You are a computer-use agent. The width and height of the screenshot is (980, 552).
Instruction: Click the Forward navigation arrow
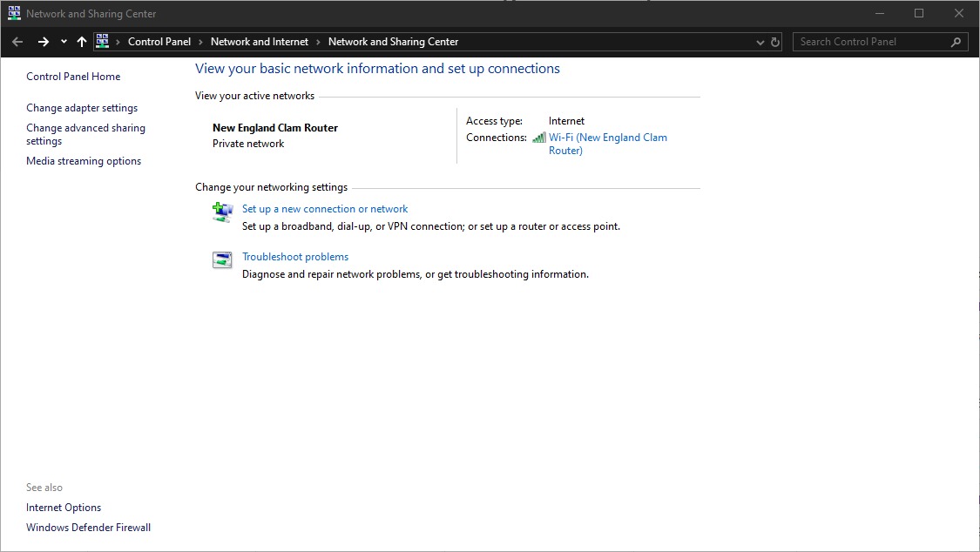click(43, 42)
